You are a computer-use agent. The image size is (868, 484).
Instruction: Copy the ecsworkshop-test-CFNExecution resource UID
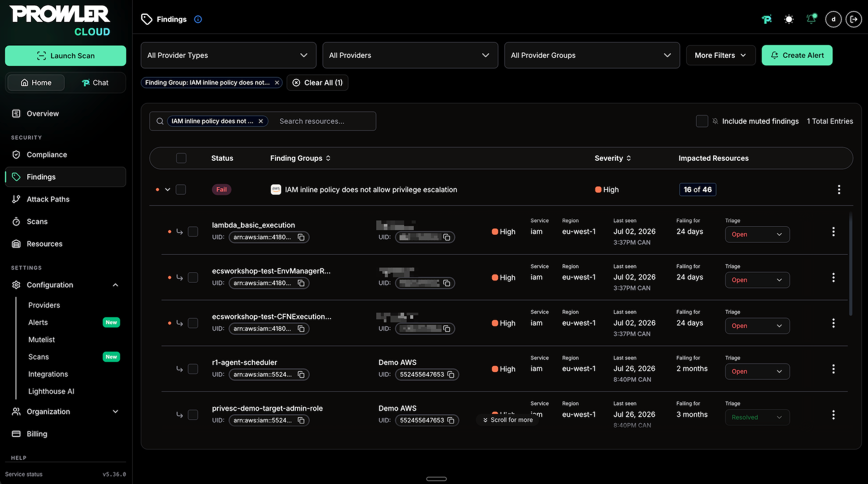point(301,328)
